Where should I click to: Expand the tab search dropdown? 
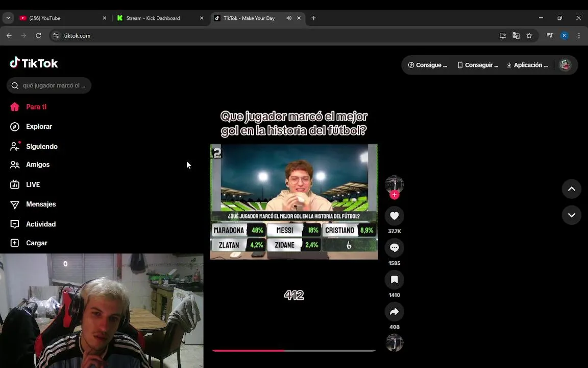pyautogui.click(x=8, y=18)
